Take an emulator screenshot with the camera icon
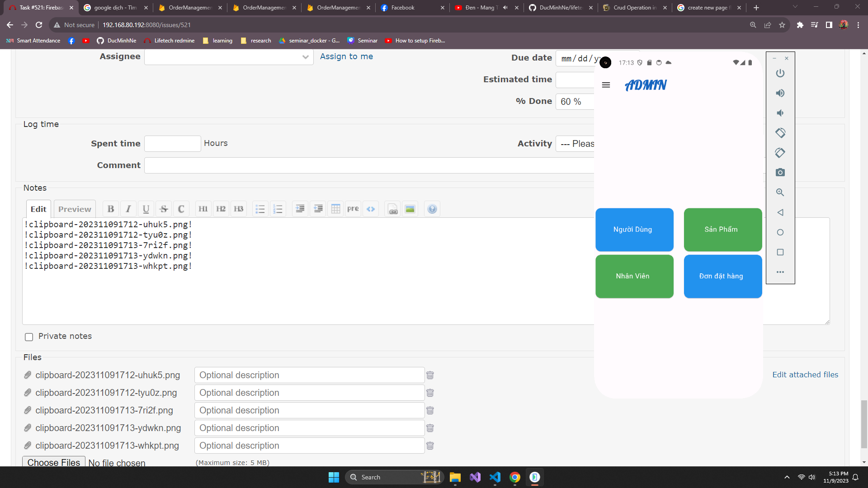The image size is (868, 488). click(780, 173)
